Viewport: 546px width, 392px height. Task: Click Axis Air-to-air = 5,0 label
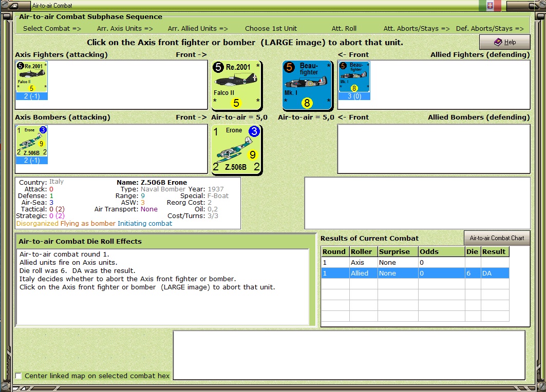tap(239, 117)
